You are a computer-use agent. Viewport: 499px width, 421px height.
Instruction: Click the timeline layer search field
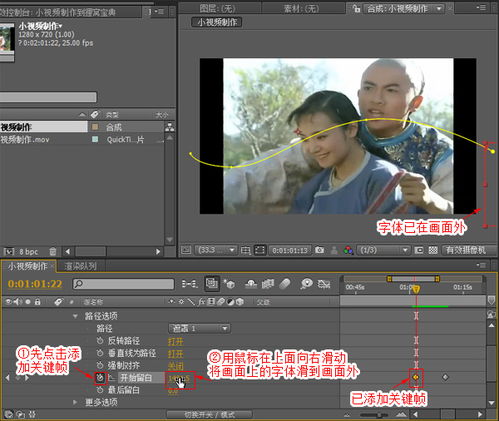coord(123,284)
